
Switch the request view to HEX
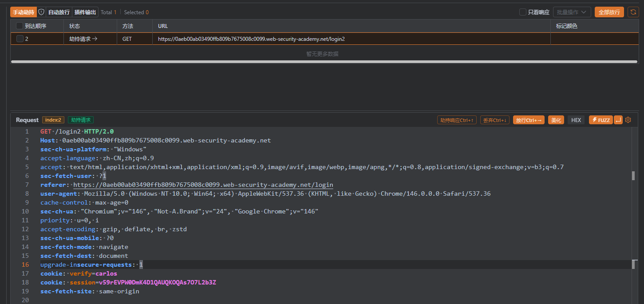576,120
